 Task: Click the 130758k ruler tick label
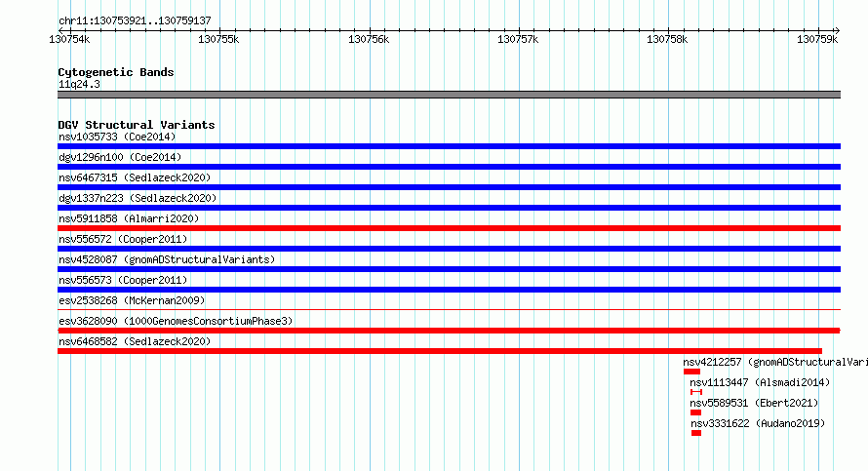click(x=668, y=39)
